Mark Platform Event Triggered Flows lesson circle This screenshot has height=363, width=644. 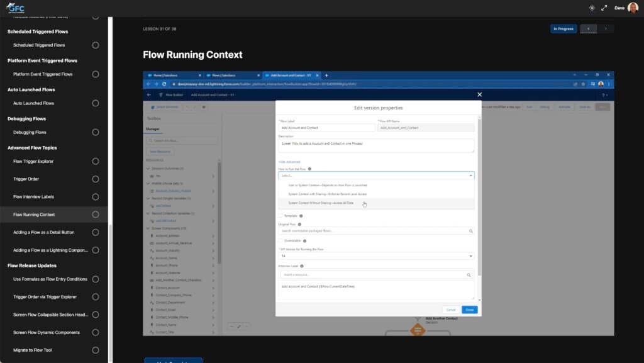(96, 74)
